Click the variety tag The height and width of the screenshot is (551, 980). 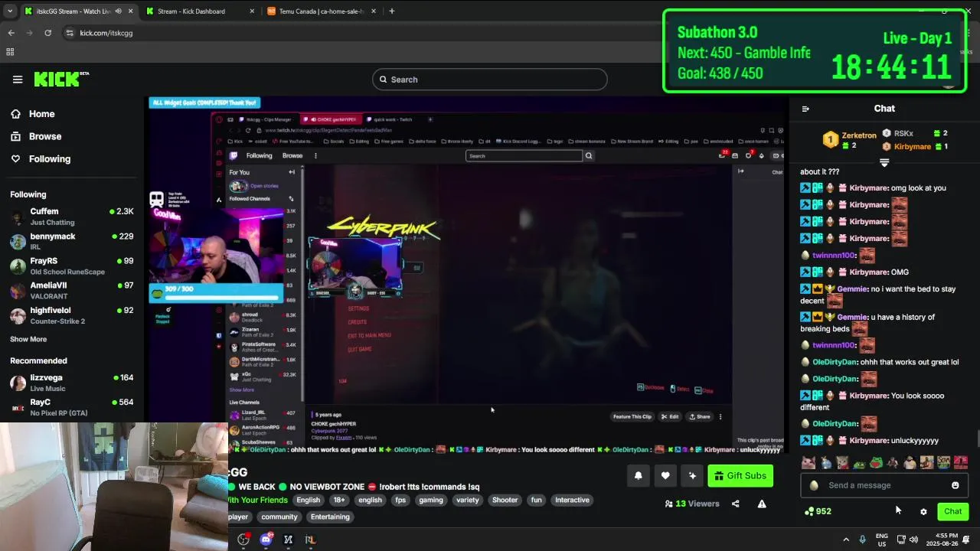467,500
